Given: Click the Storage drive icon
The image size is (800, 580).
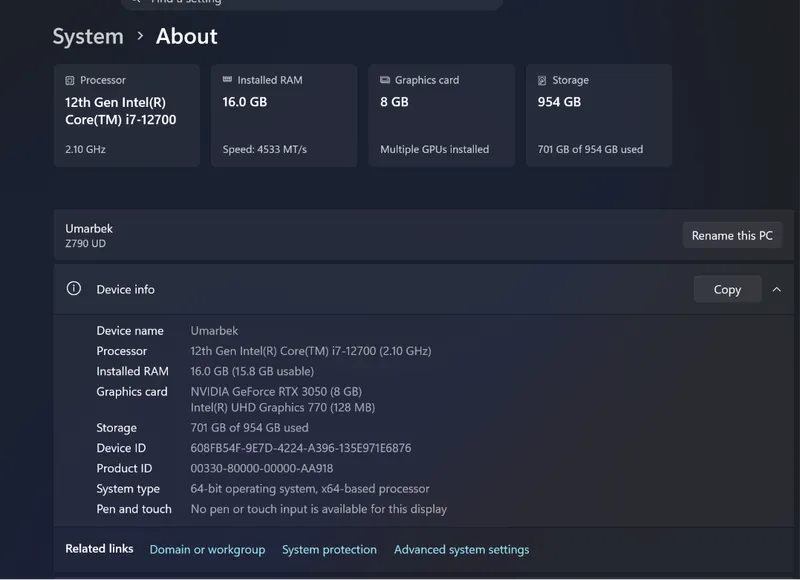Looking at the screenshot, I should [x=542, y=80].
